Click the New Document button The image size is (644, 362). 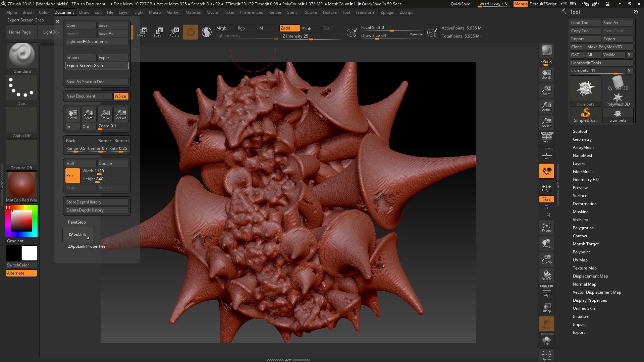89,96
